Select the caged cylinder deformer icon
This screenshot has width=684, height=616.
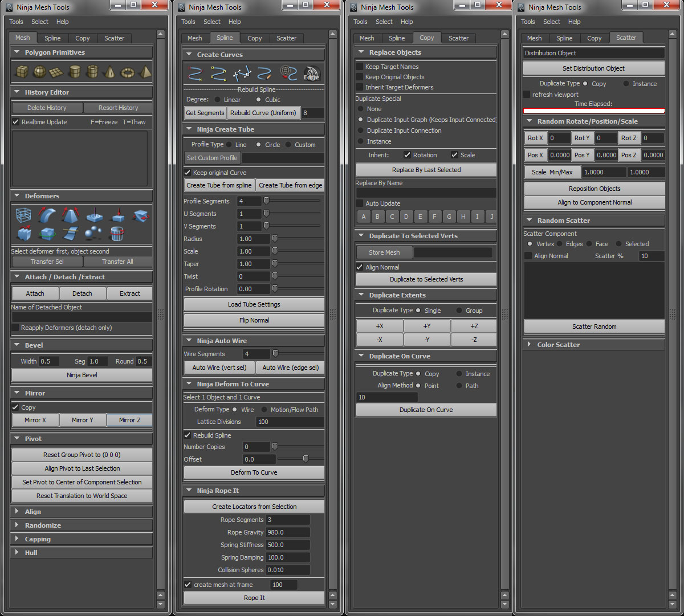[117, 234]
